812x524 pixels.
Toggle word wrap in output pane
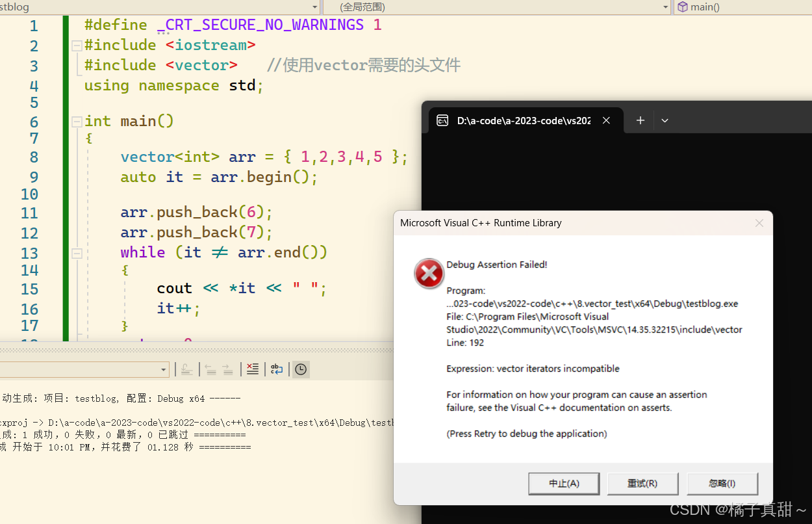click(x=277, y=369)
